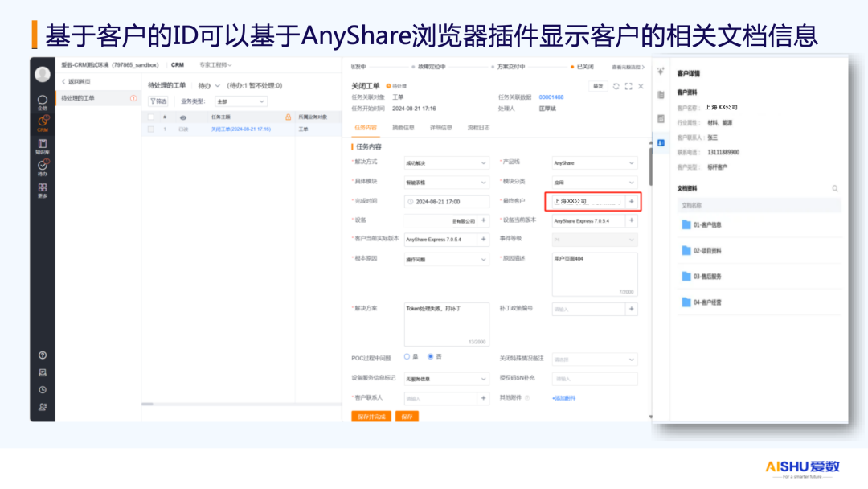Click the clock history icon in sidebar
This screenshot has width=868, height=489.
click(x=43, y=389)
